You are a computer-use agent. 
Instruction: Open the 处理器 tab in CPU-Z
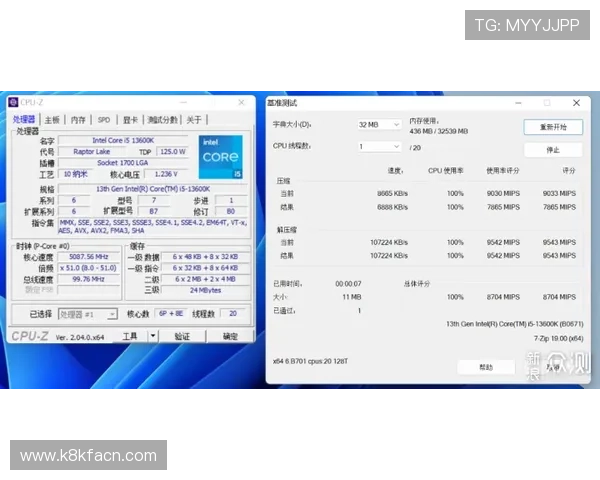[x=24, y=119]
